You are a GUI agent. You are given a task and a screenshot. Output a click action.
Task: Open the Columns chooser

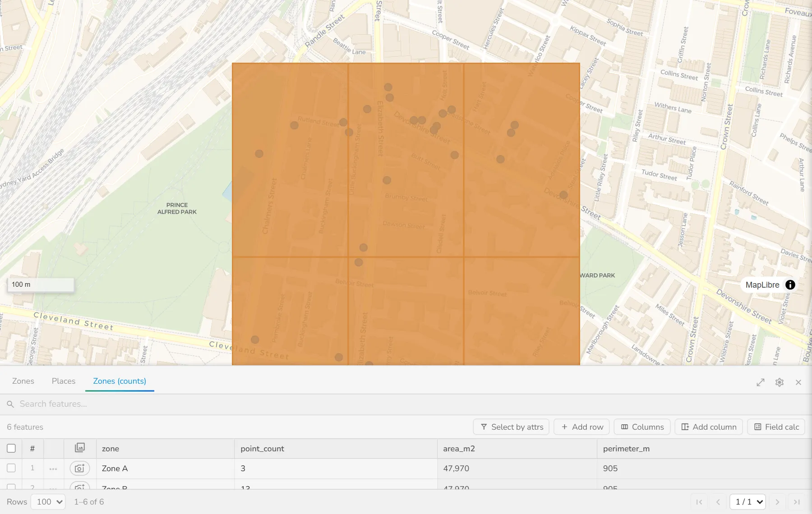pos(642,427)
